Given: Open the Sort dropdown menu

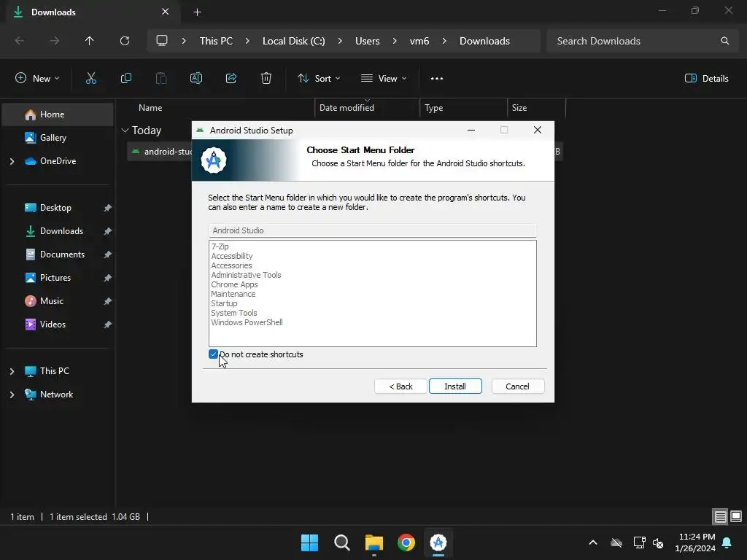Looking at the screenshot, I should (319, 79).
